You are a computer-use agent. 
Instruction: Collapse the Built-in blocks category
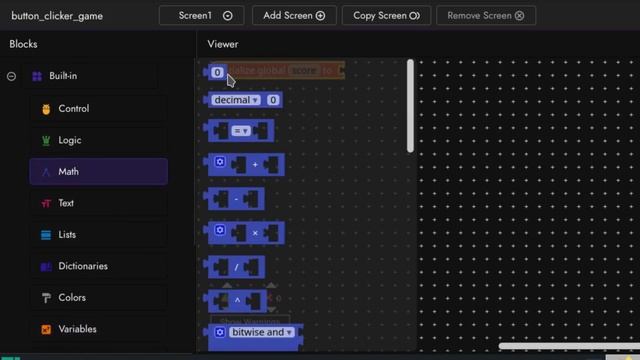[11, 76]
